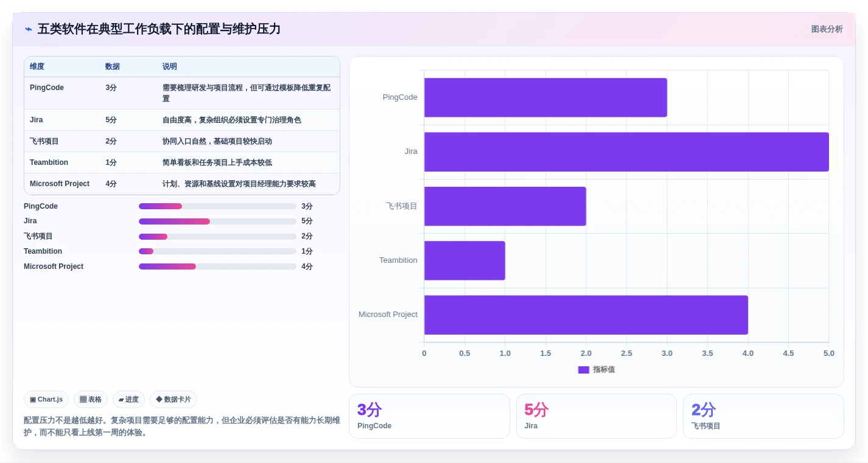Viewport: 868px width, 463px height.
Task: Select the 飞书项目 table row name
Action: pos(44,141)
